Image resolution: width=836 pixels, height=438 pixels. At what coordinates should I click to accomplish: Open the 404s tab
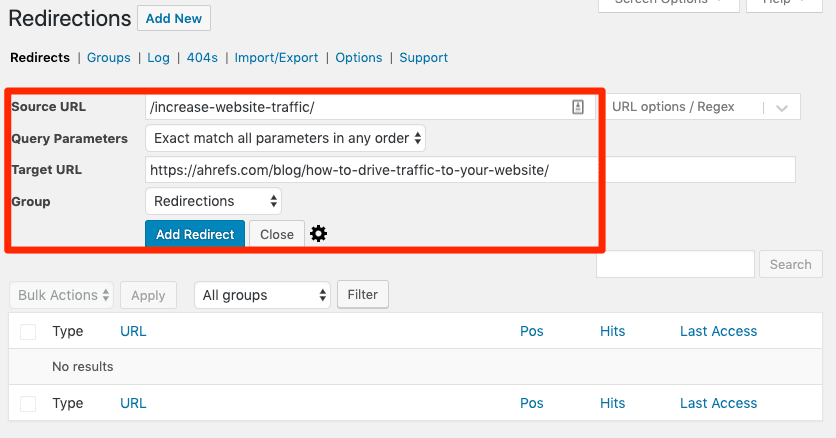(x=202, y=58)
